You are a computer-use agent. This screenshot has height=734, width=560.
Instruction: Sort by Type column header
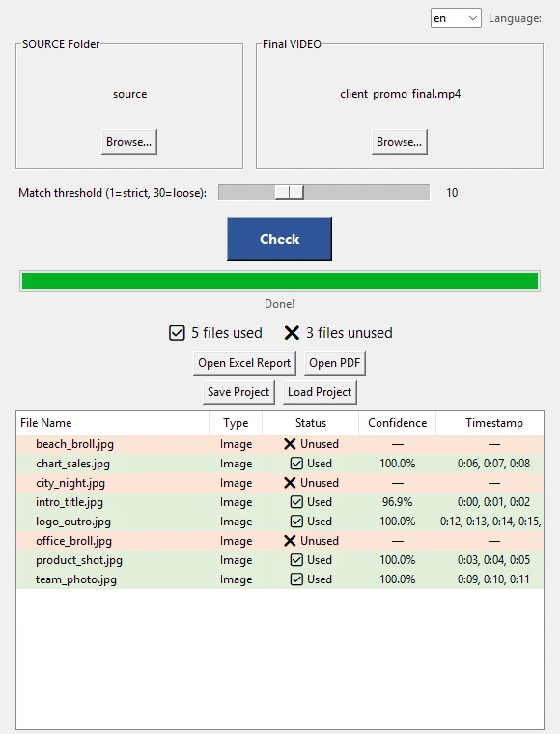coord(236,423)
